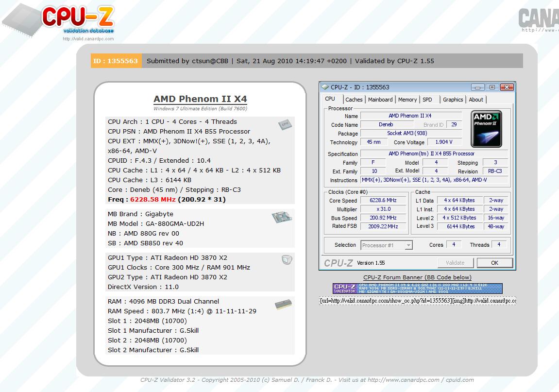Click the motherboard icon beside MB Brand
The width and height of the screenshot is (559, 392).
pyautogui.click(x=282, y=217)
